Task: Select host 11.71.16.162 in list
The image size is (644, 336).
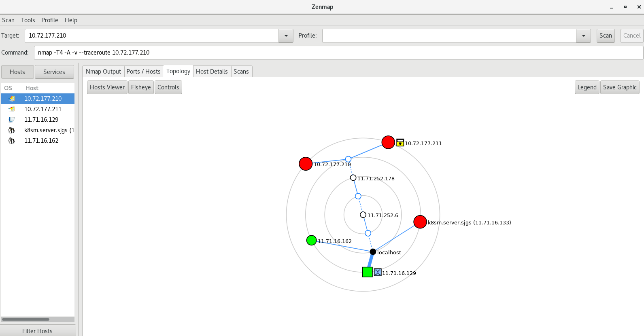Action: 38,141
